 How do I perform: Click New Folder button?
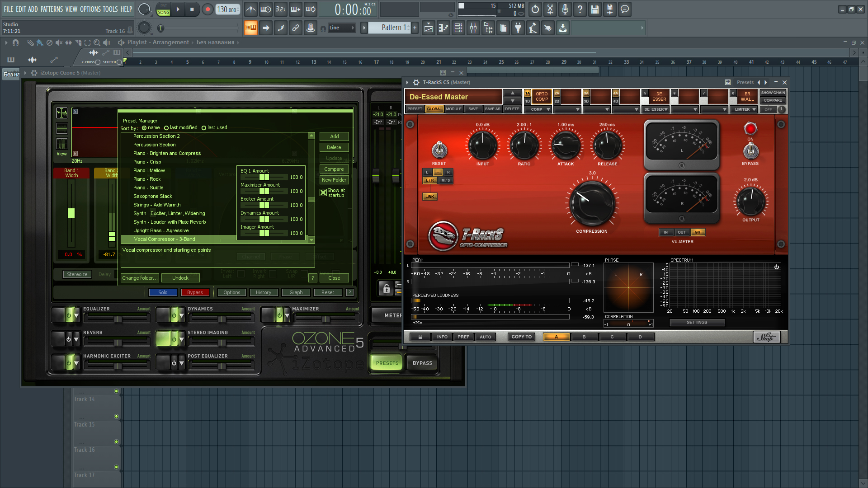334,180
